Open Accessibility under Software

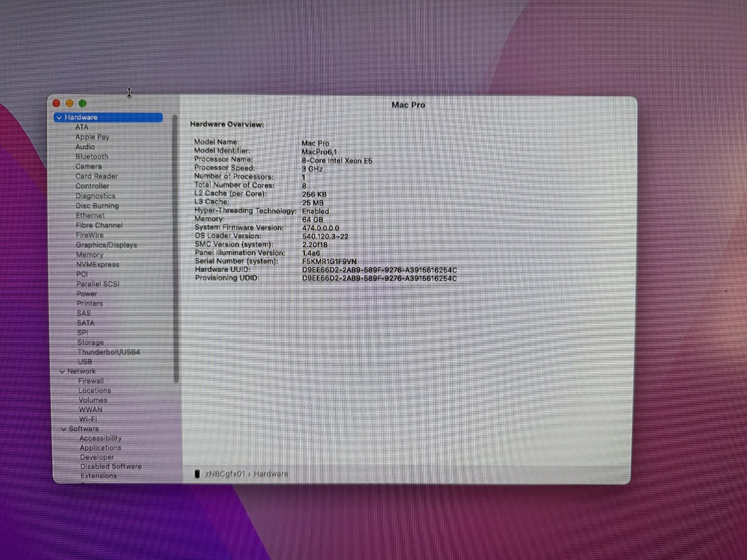101,439
